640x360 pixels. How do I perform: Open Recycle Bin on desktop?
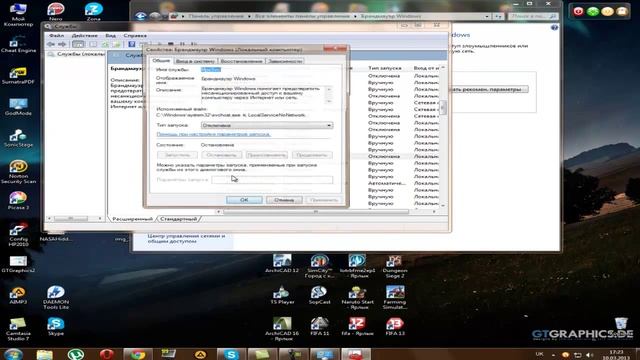click(621, 325)
